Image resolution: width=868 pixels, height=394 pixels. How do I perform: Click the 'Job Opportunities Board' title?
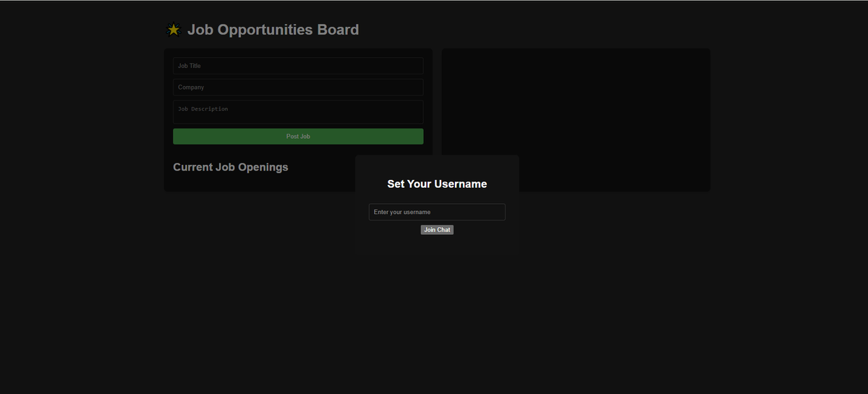tap(273, 30)
